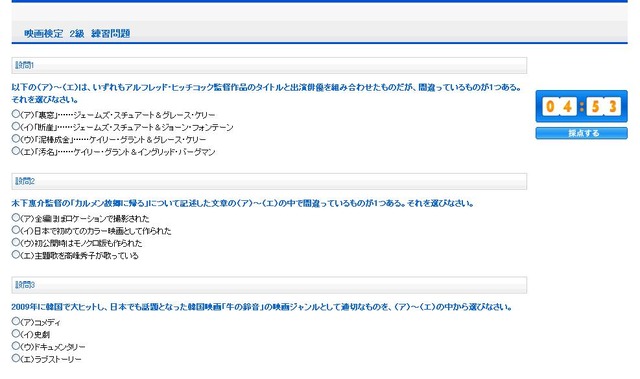Choose option (ウ) 泥棒成金 in question 1

[x=16, y=139]
